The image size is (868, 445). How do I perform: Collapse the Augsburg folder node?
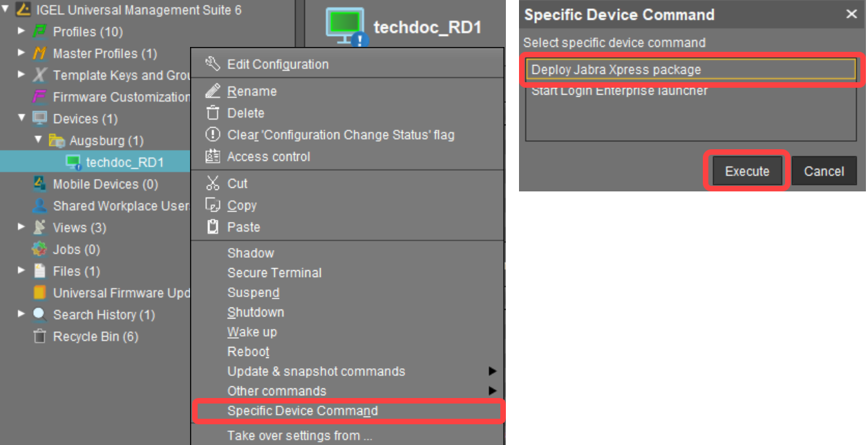pos(38,141)
